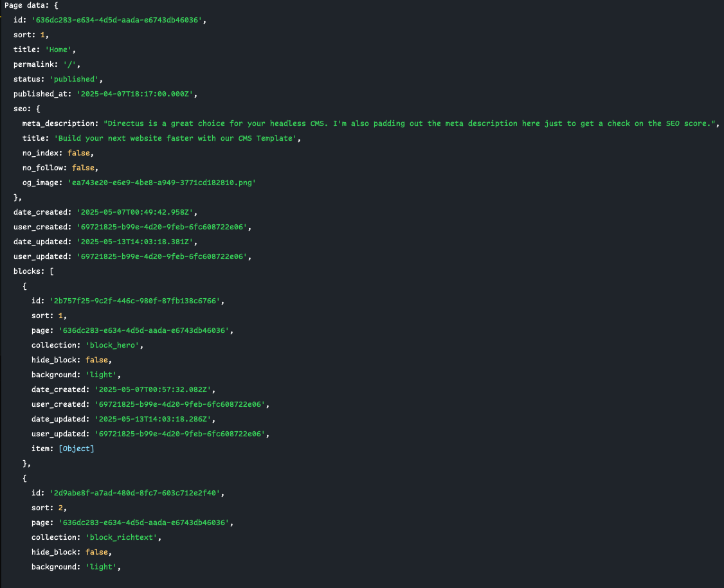Click the "blocks: [" array line
This screenshot has height=588, width=724.
(x=33, y=271)
